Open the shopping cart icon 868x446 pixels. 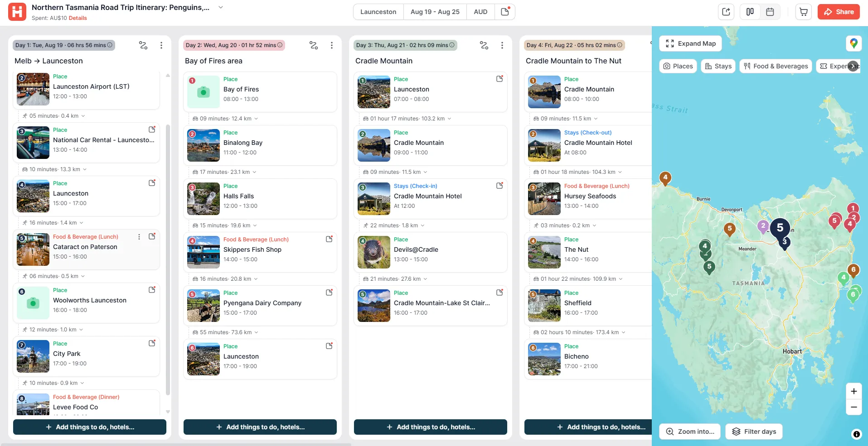pos(803,12)
